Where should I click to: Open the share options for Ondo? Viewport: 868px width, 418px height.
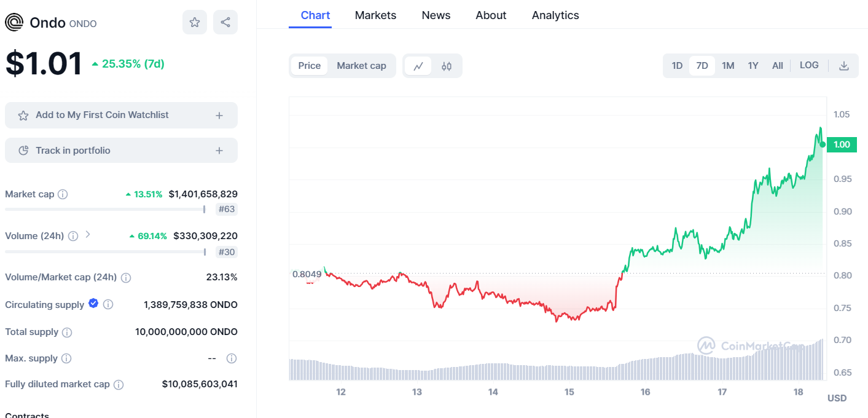225,22
